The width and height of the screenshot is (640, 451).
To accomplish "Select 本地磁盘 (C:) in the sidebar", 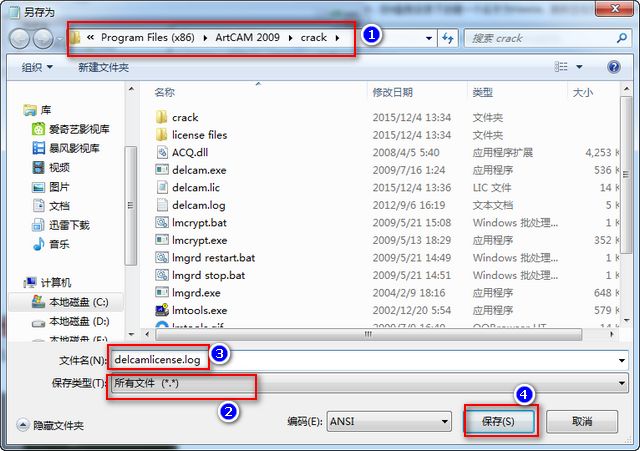I will click(x=70, y=302).
